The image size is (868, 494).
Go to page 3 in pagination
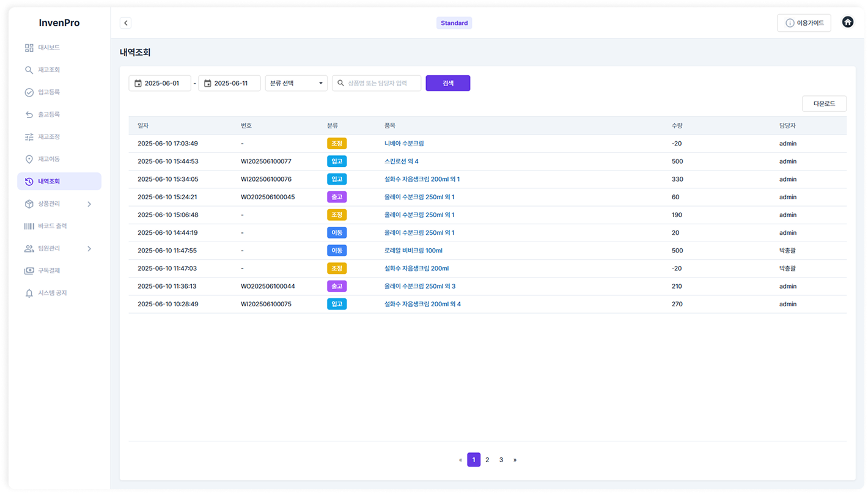501,460
